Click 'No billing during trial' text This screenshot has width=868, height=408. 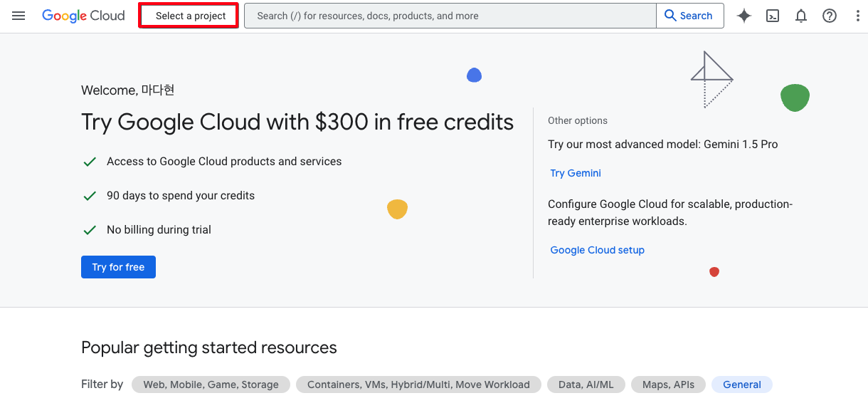point(159,230)
